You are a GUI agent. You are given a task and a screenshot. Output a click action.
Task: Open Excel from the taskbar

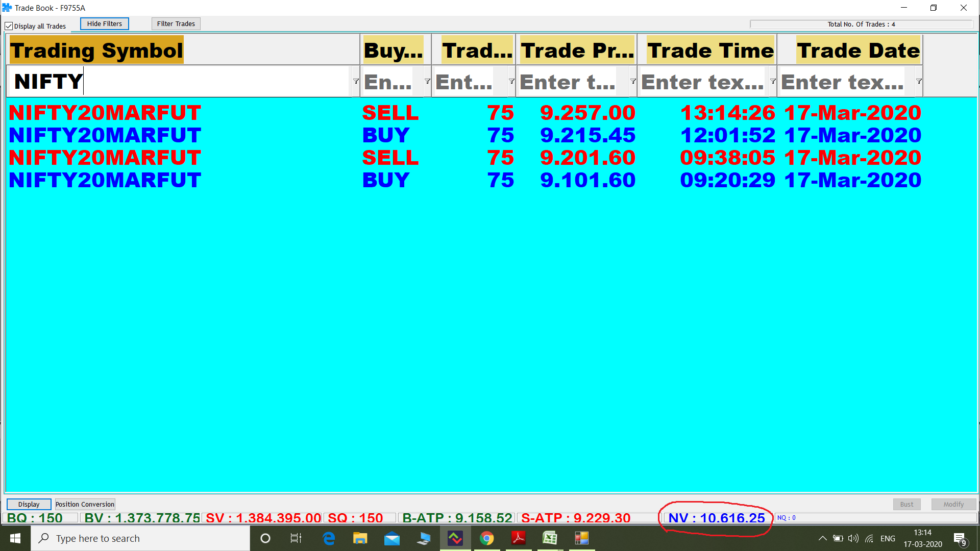(x=550, y=538)
